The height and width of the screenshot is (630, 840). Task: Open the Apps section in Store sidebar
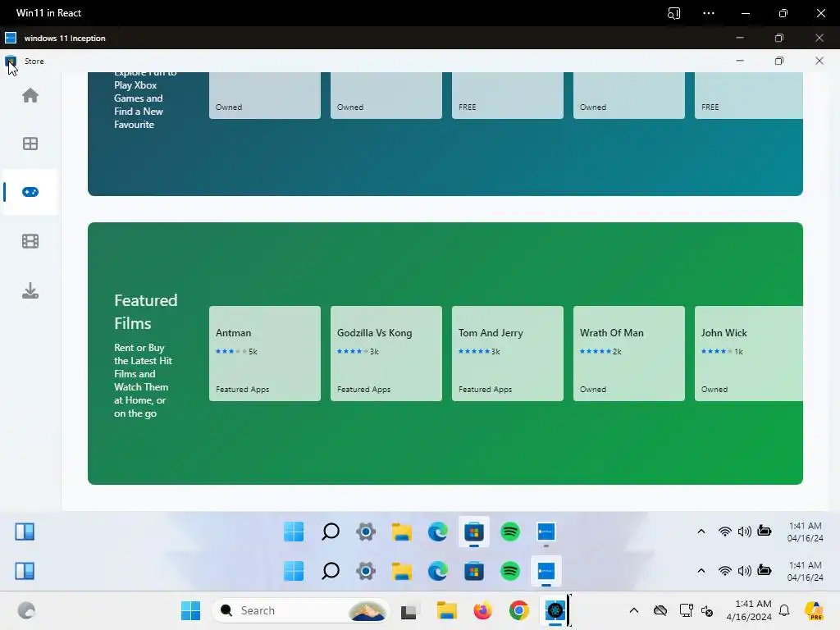point(30,144)
